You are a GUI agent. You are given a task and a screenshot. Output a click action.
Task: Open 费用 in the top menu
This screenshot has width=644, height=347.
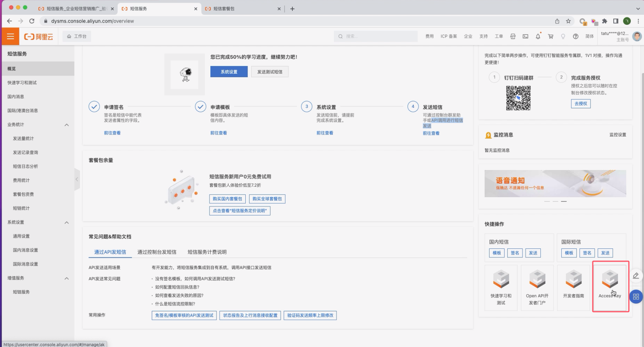tap(429, 36)
